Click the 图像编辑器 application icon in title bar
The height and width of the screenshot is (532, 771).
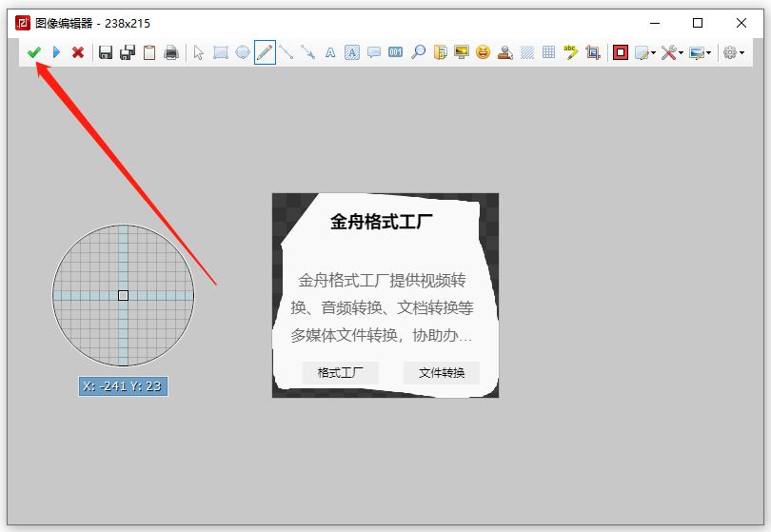[23, 23]
